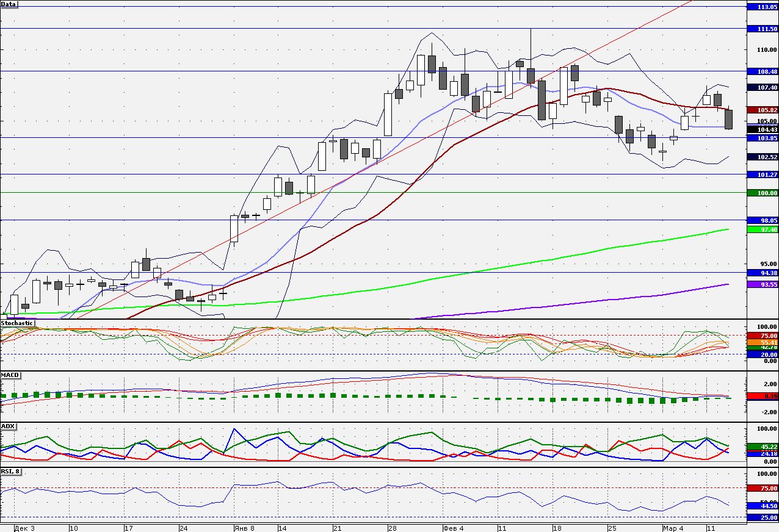Click the "Stochastic" panel label
779x532 pixels.
(17, 323)
